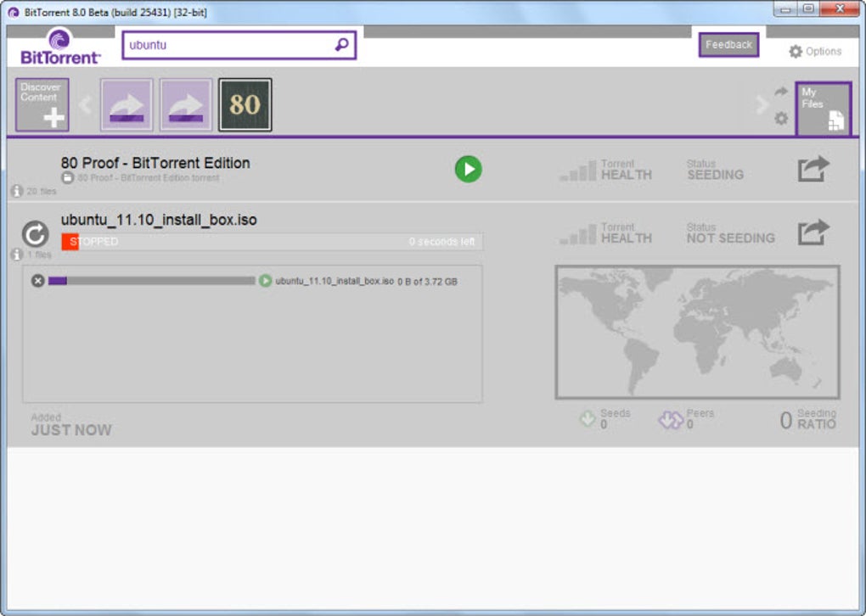Image resolution: width=866 pixels, height=616 pixels.
Task: Minimize the BitTorrent window
Action: click(785, 8)
